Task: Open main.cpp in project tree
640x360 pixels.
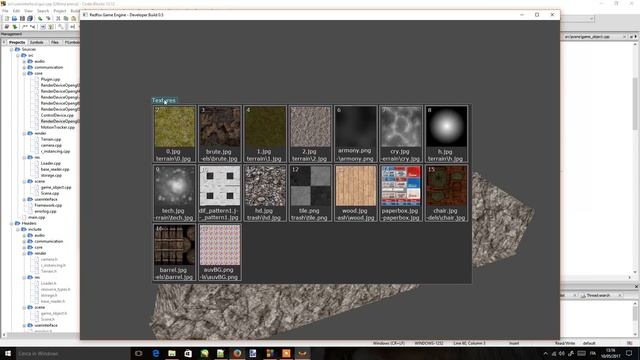Action: (x=37, y=218)
